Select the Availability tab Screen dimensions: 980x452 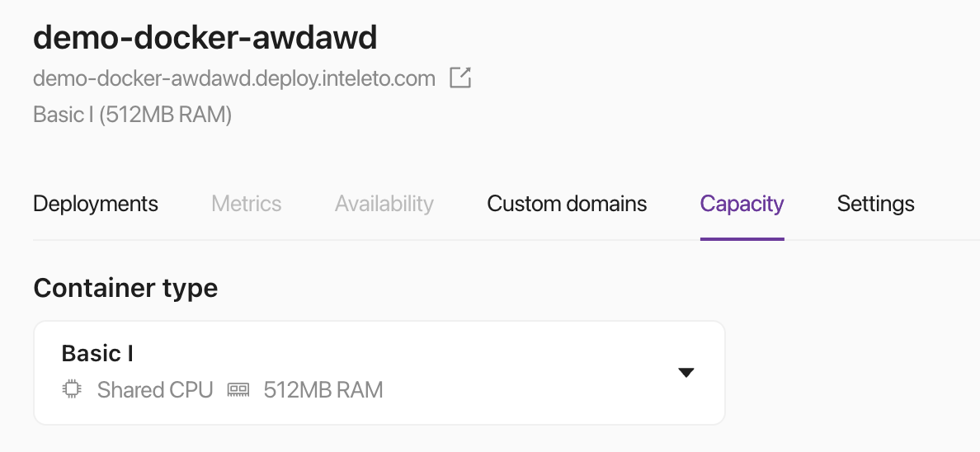384,204
